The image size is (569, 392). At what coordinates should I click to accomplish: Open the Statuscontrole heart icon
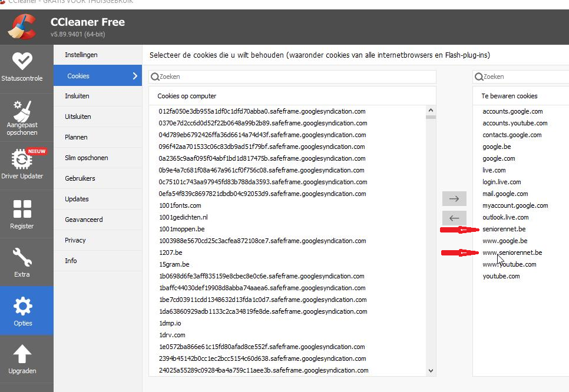click(x=22, y=61)
